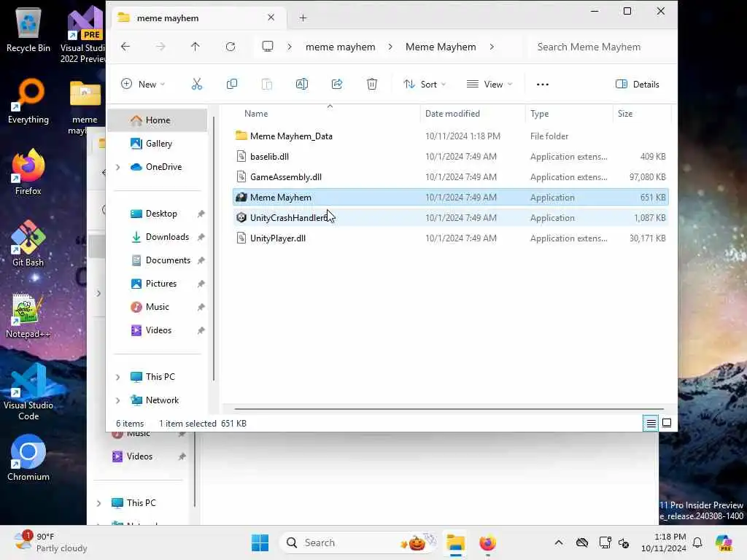Screen dimensions: 747x560
Task: Open Firefox desktop shortcut
Action: point(28,172)
